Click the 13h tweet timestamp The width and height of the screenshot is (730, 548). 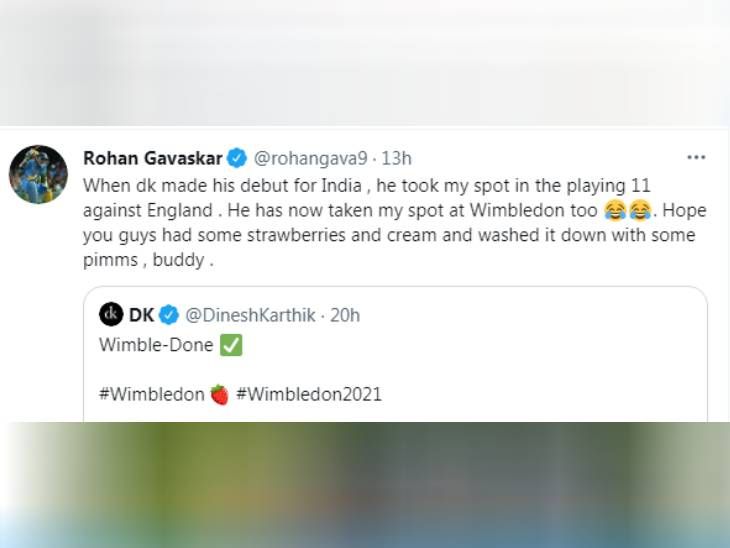click(396, 159)
